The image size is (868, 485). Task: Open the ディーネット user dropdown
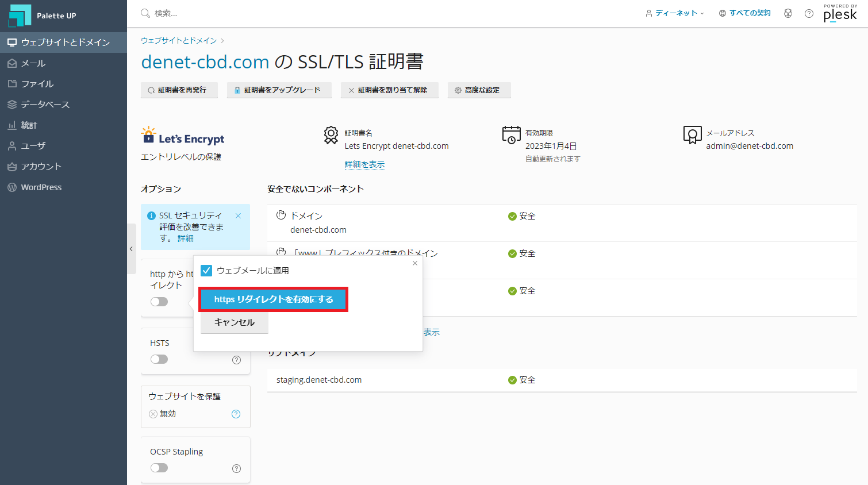pyautogui.click(x=675, y=13)
